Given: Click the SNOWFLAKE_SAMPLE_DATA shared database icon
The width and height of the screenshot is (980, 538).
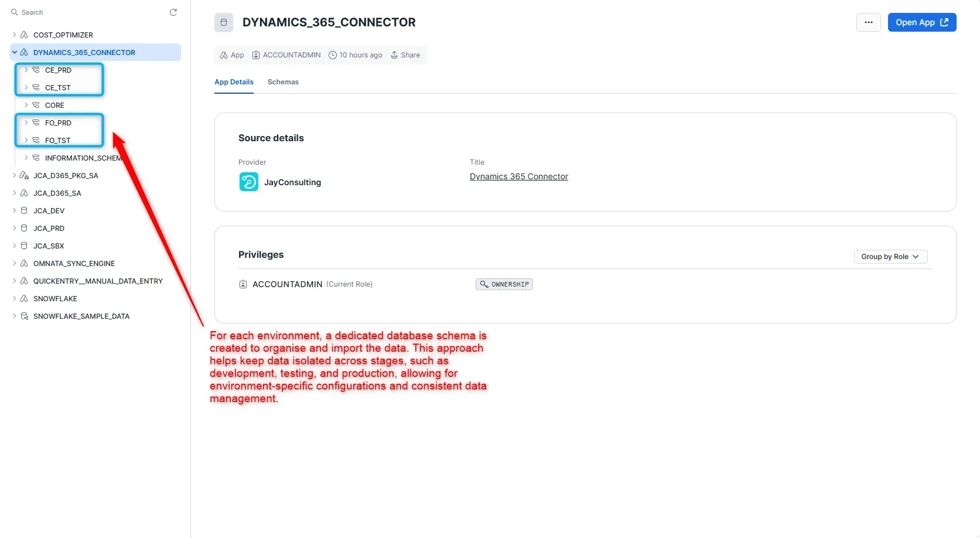Looking at the screenshot, I should [x=25, y=316].
